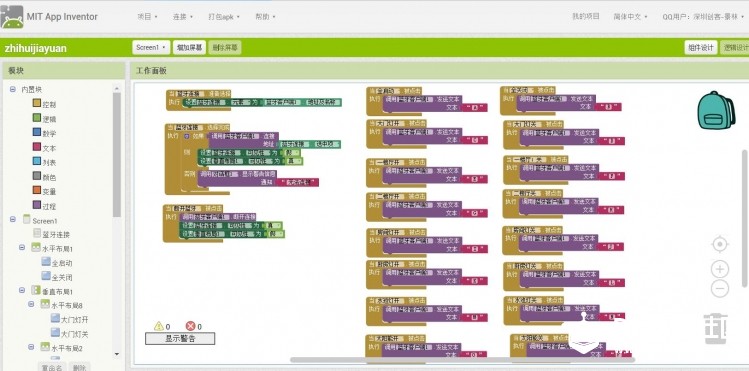The image size is (749, 371).
Task: Open the 连接 (Connect) menu
Action: click(183, 17)
